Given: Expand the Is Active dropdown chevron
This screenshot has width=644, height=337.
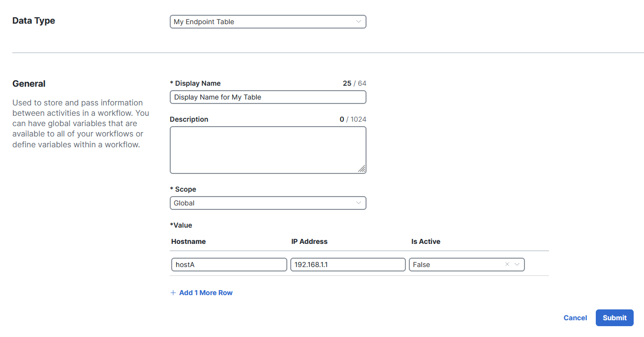Looking at the screenshot, I should [517, 265].
